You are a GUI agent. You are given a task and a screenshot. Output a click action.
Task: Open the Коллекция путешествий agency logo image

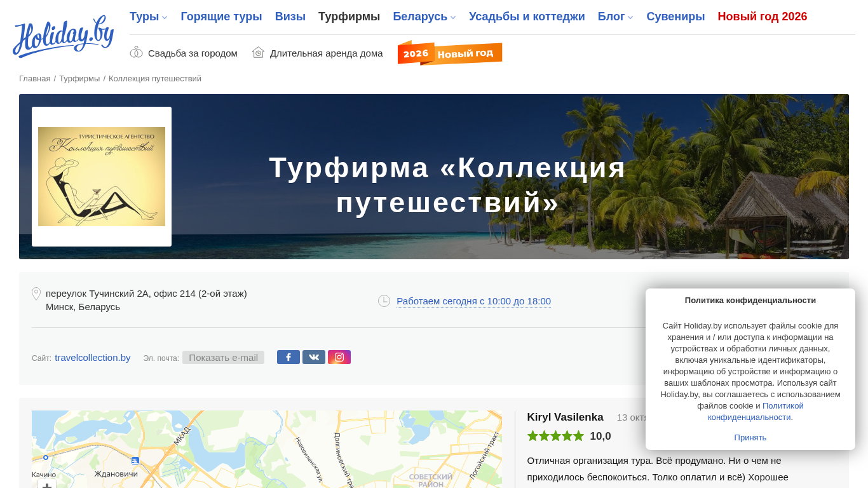coord(102,177)
